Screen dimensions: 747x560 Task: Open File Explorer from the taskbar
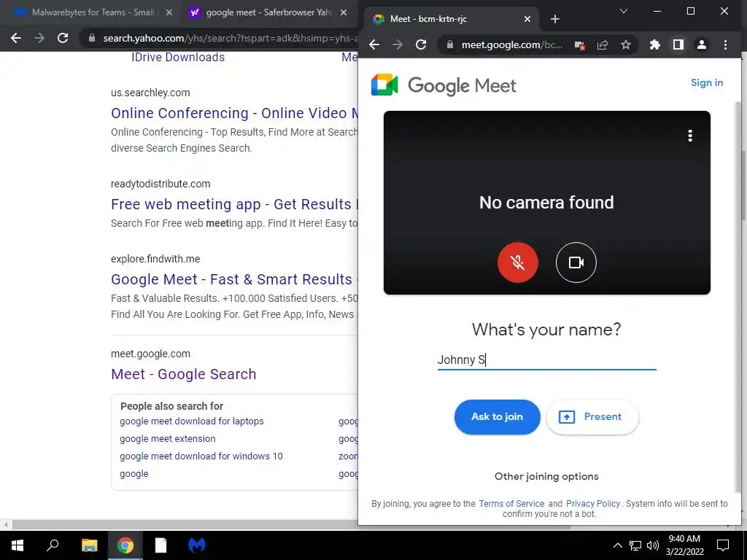coord(89,545)
